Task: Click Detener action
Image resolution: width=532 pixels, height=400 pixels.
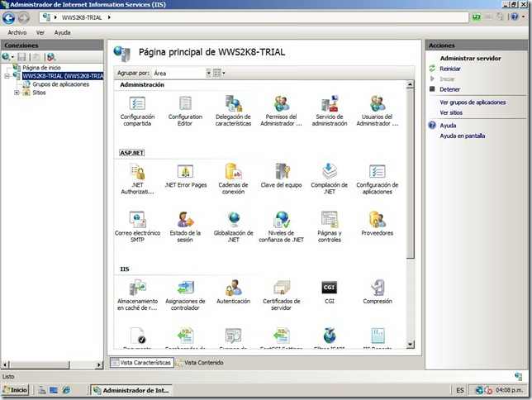Action: coord(450,89)
